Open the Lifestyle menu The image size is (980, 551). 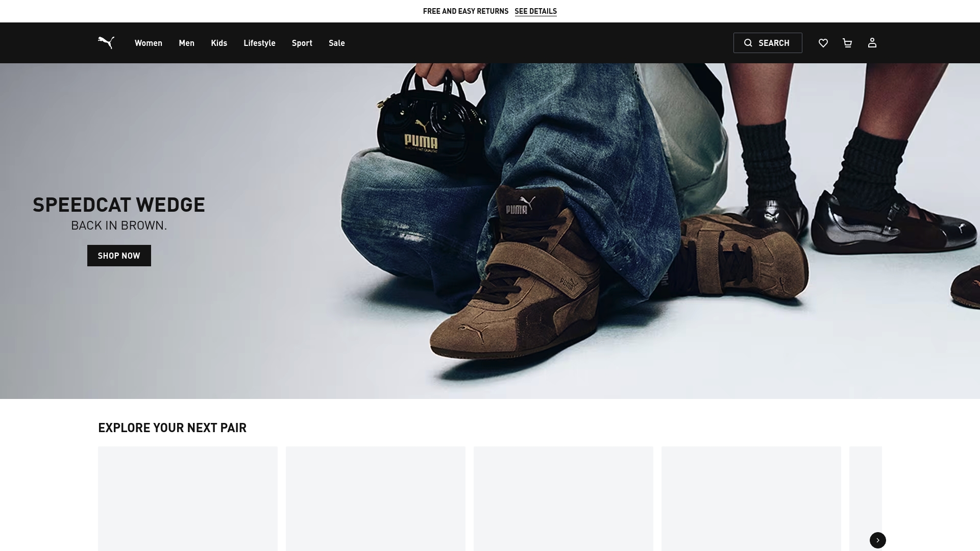pos(259,43)
